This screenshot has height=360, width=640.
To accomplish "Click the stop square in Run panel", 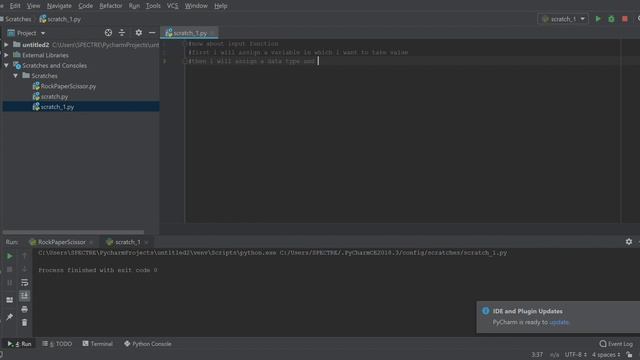I will tap(9, 269).
